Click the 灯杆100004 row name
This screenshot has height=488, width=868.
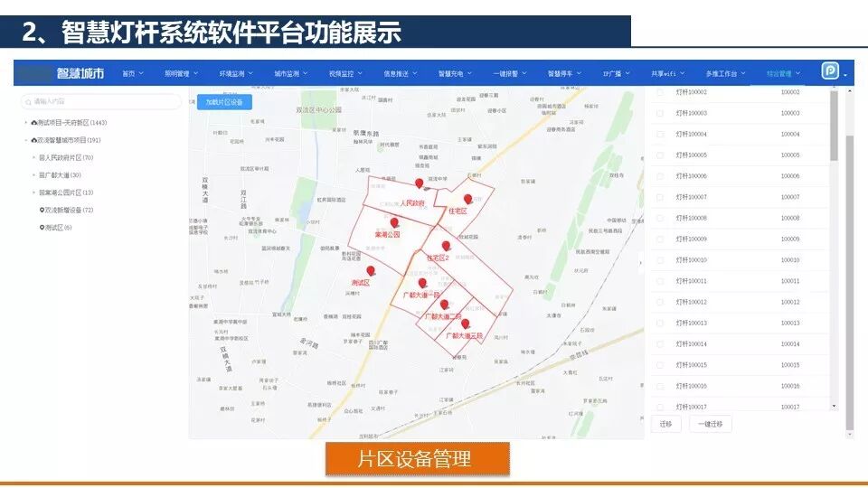coord(691,134)
